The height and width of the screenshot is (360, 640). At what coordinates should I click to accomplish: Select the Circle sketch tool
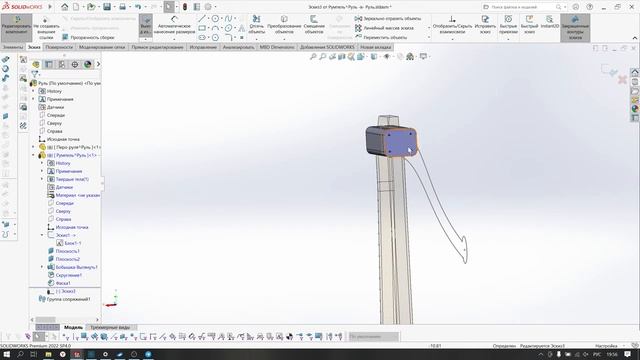(215, 19)
